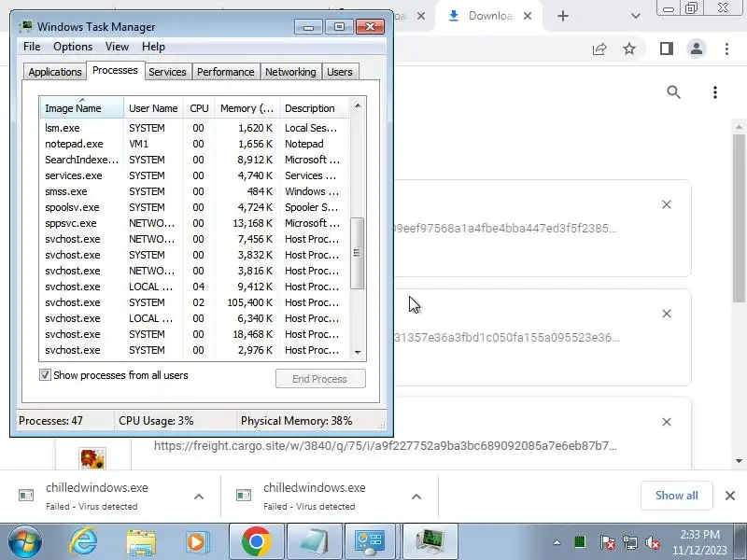
Task: Sort processes by Memory column
Action: pyautogui.click(x=247, y=108)
